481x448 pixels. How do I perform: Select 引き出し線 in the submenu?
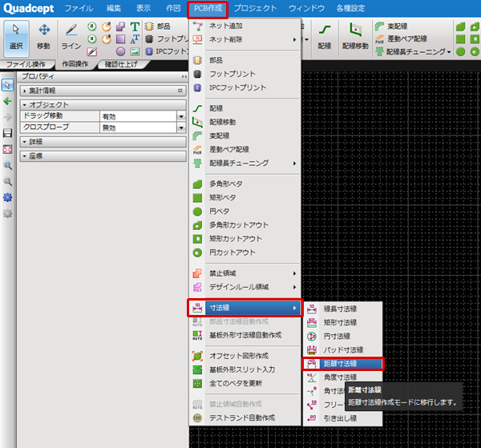(x=342, y=418)
